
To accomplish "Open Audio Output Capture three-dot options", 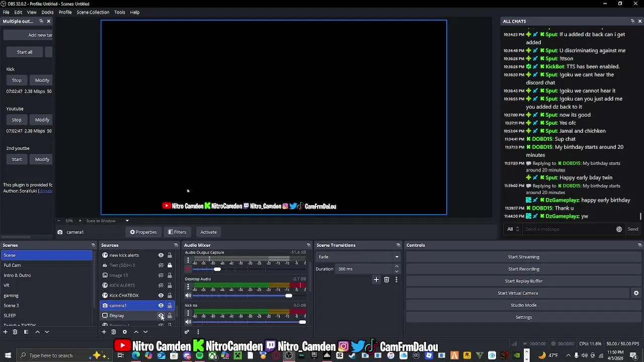I will click(188, 260).
